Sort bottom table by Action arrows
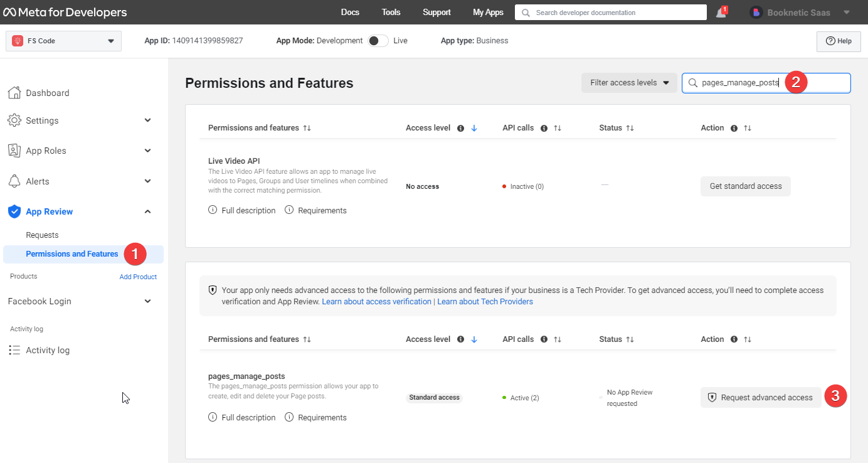 pos(747,339)
